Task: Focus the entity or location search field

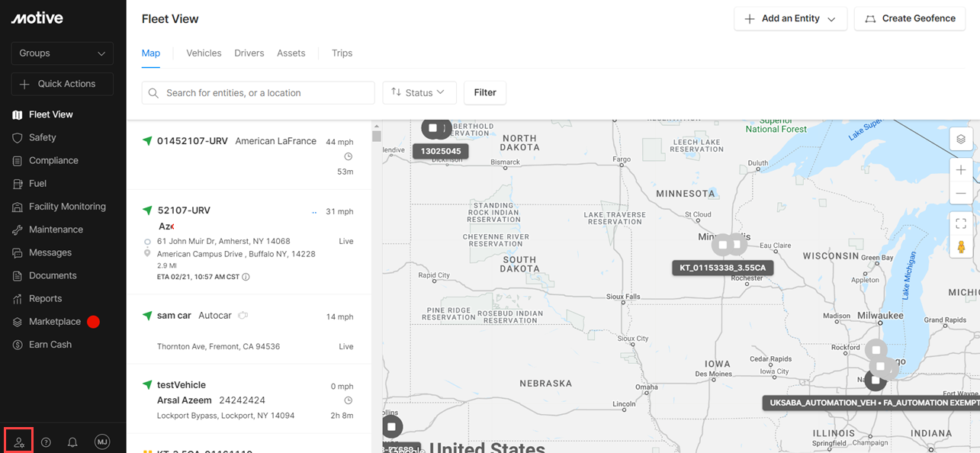Action: [x=258, y=93]
